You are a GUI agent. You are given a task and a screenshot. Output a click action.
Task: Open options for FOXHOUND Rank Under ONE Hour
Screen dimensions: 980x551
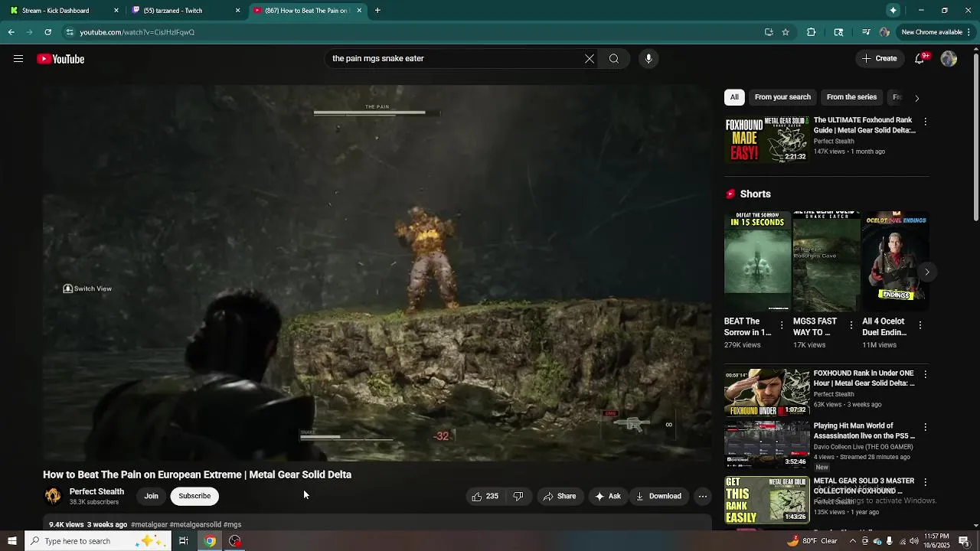pos(925,375)
